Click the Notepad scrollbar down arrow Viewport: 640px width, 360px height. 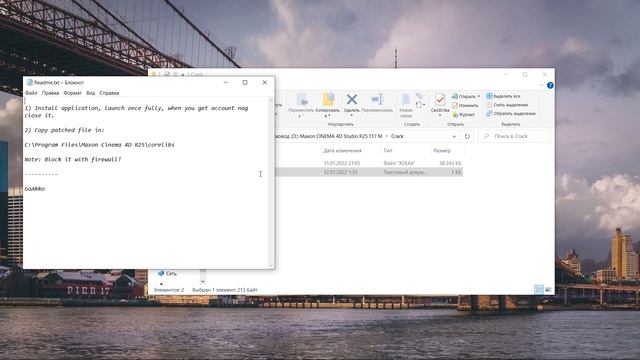(x=271, y=265)
